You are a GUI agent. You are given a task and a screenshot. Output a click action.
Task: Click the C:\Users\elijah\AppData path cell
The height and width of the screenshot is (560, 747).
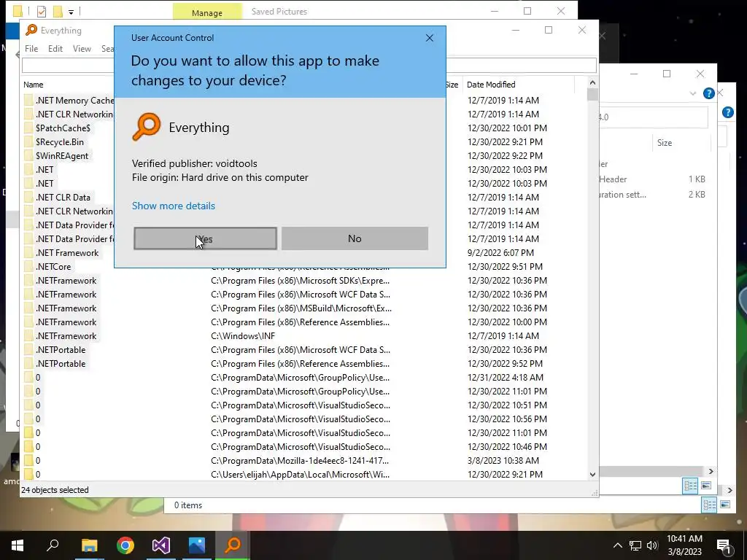(x=300, y=475)
